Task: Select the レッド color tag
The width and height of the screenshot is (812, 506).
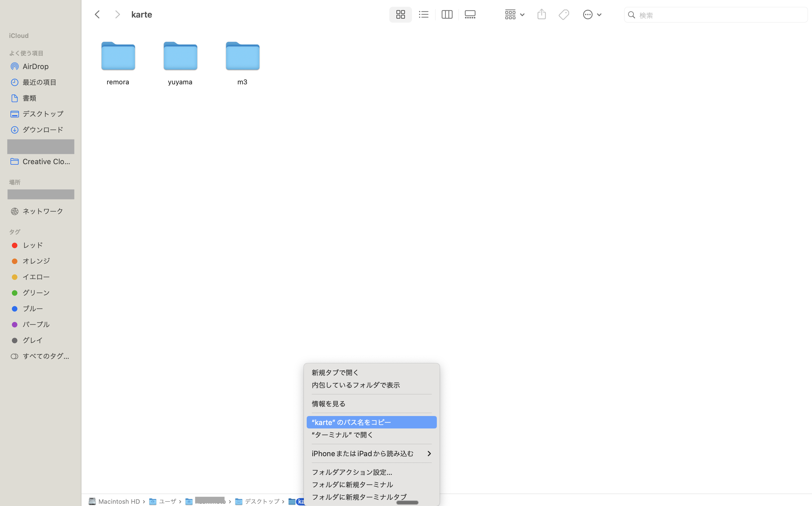Action: pos(33,245)
